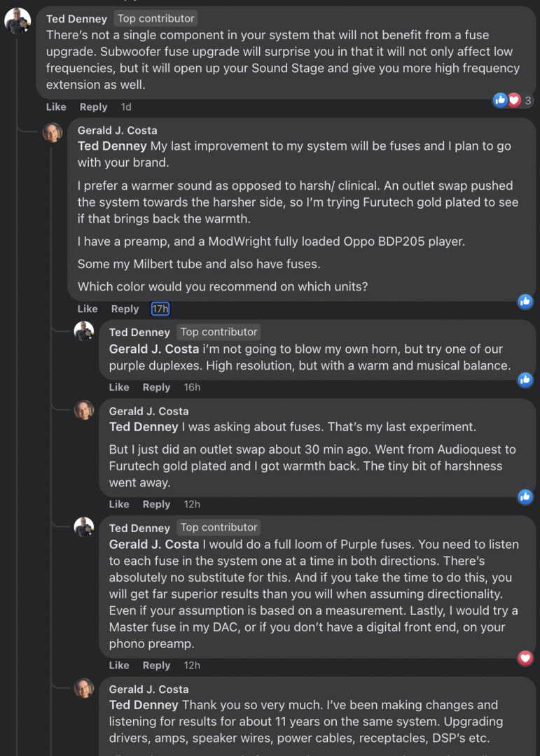
Task: Click Ted Denney's avatar on the 16h reply
Action: pos(84,332)
